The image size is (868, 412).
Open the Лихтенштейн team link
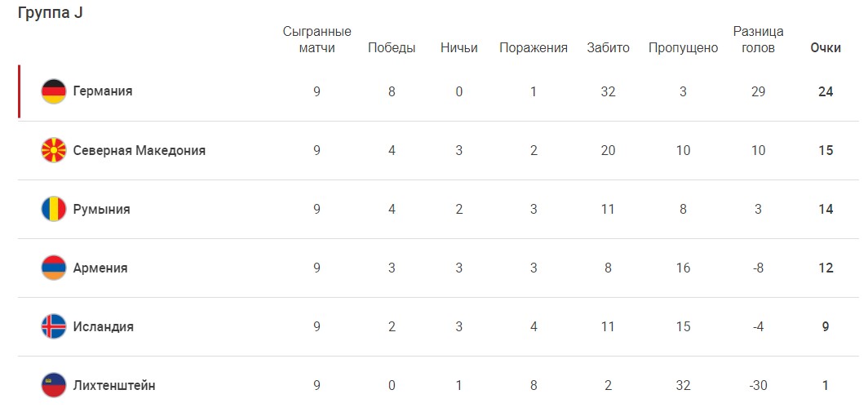coord(114,385)
